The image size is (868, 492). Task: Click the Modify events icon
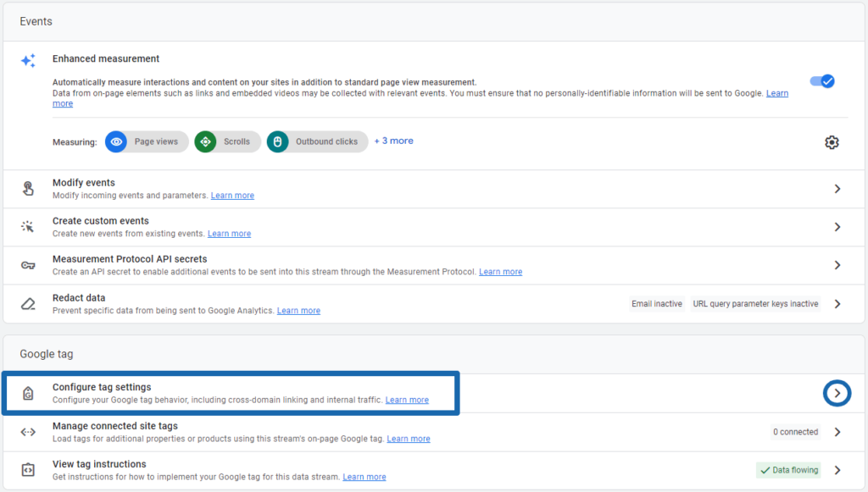pos(28,187)
